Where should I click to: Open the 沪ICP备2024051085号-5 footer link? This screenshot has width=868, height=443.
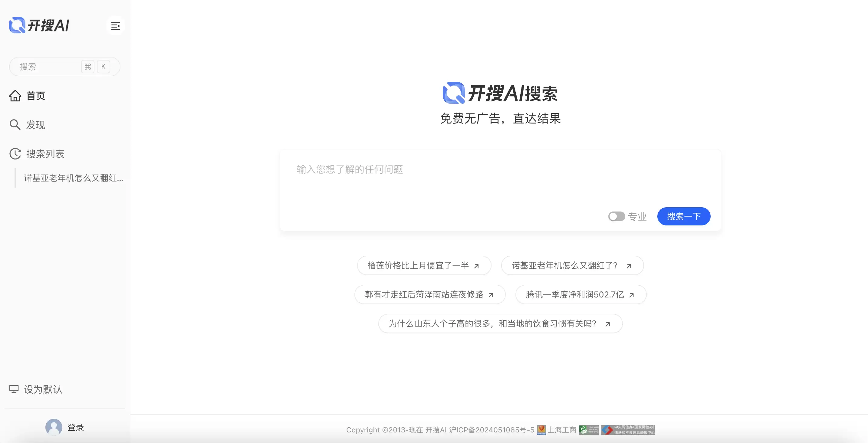[x=492, y=430]
